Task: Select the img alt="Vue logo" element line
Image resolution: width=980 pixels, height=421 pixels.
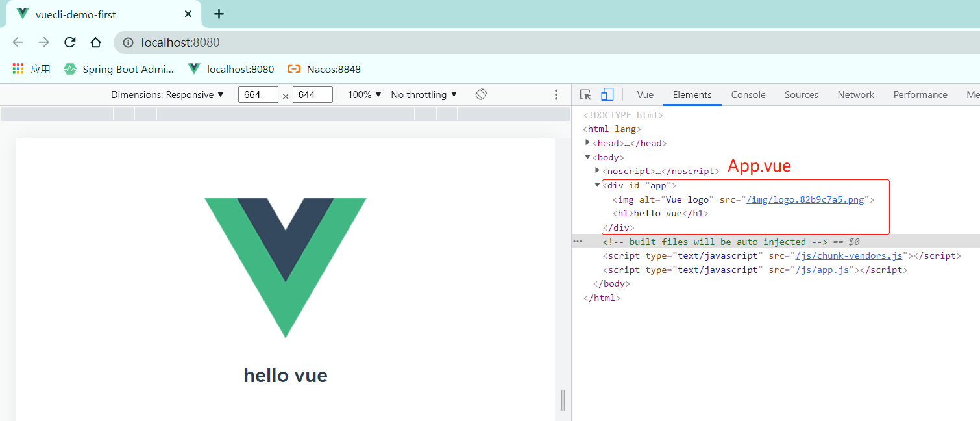Action: (x=744, y=199)
